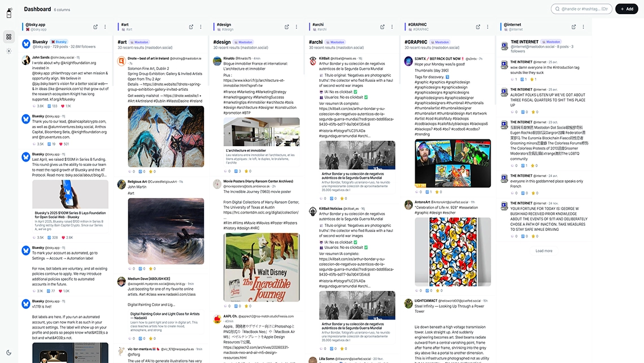This screenshot has width=644, height=363.
Task: Favorite THE INTERNET #introduction tag post
Action: pos(533,79)
